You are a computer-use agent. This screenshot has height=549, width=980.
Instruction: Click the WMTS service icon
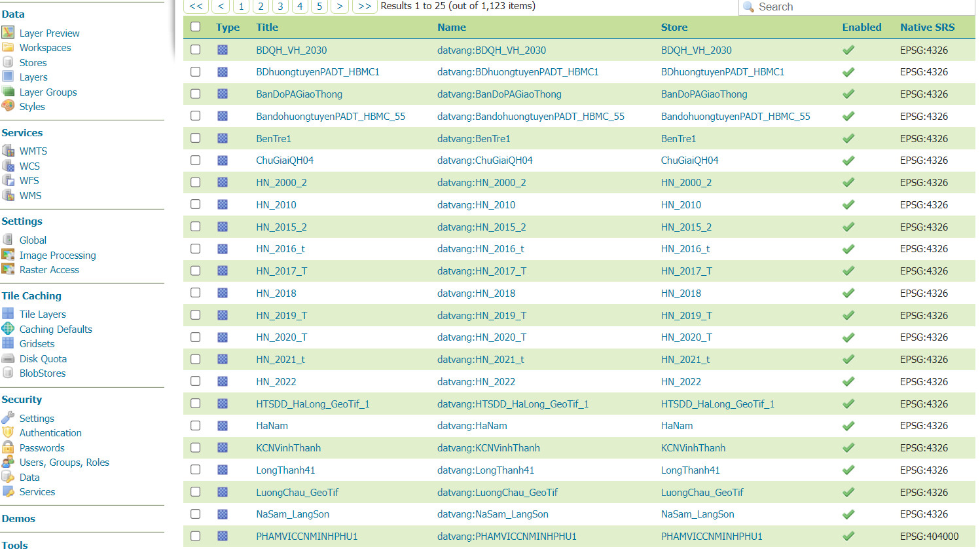pos(8,151)
